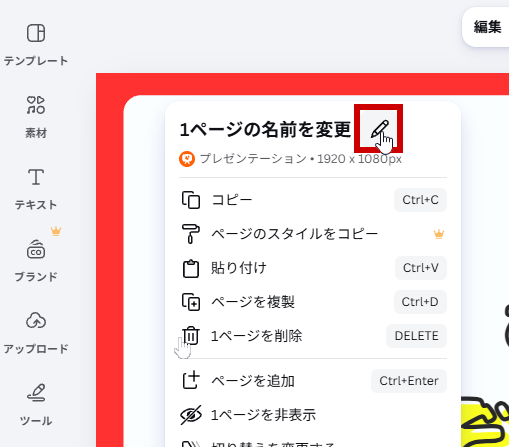Open the ツール sidebar panel

click(x=36, y=405)
